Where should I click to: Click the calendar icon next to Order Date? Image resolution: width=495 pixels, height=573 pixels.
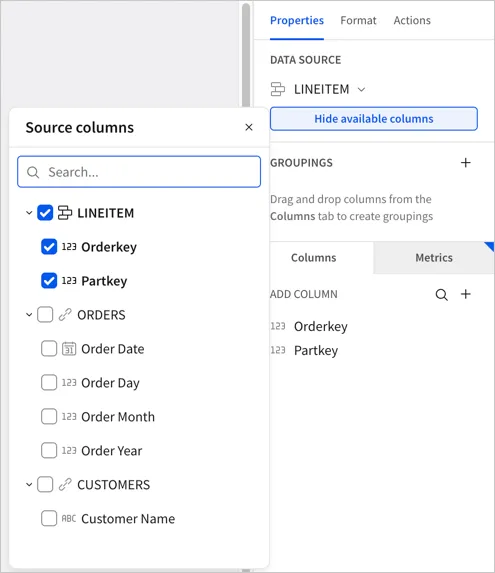point(69,349)
